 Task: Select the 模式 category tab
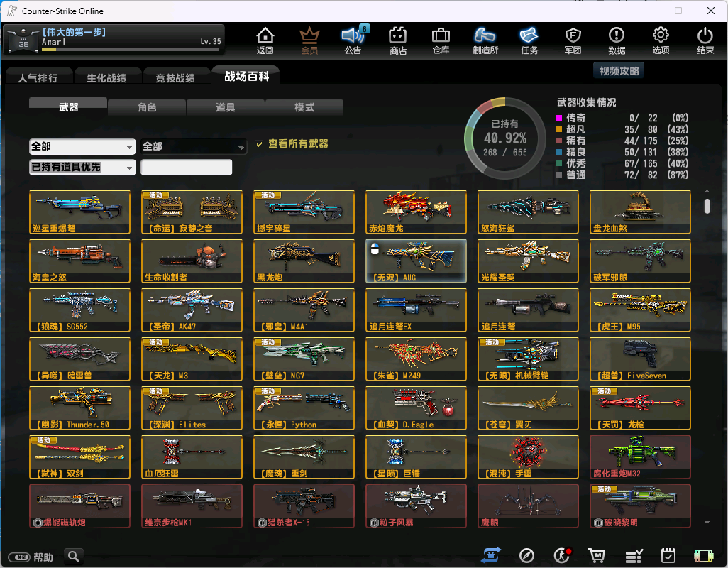(304, 107)
